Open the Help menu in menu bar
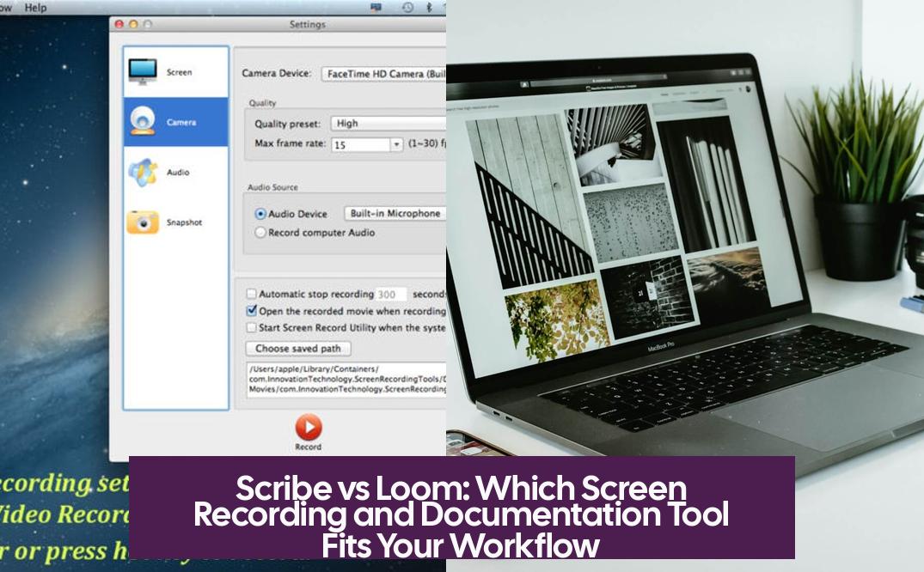Viewport: 924px width, 572px height. pyautogui.click(x=35, y=8)
